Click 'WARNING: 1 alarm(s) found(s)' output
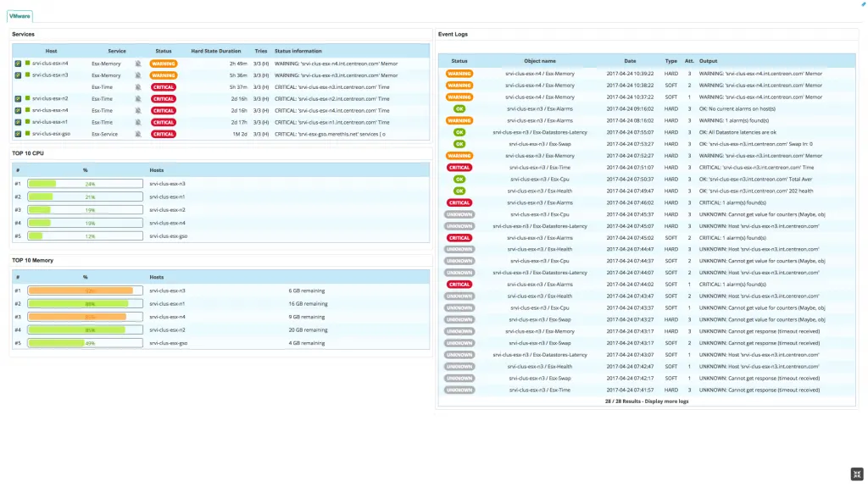Screen dimensions: 868x487 point(733,120)
